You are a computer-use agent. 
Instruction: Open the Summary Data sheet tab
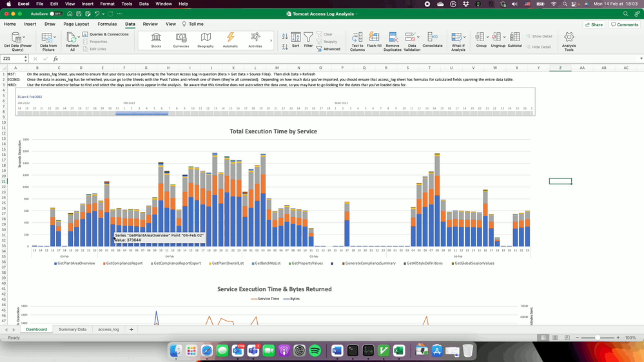tap(72, 329)
